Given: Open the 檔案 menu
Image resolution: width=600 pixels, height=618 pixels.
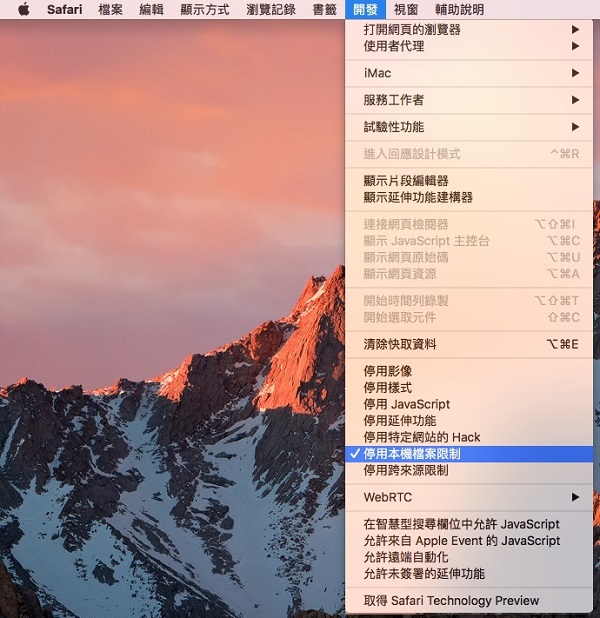Looking at the screenshot, I should click(x=110, y=9).
